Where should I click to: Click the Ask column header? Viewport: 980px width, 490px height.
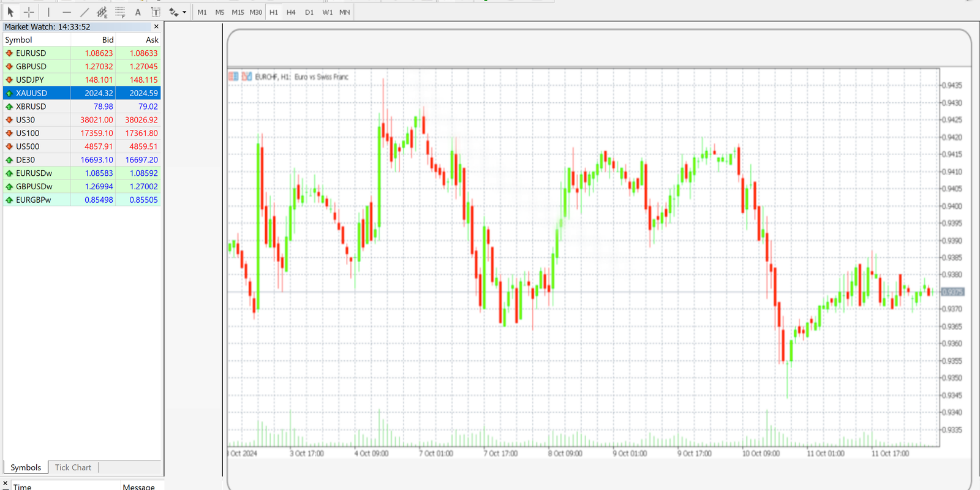[x=138, y=40]
